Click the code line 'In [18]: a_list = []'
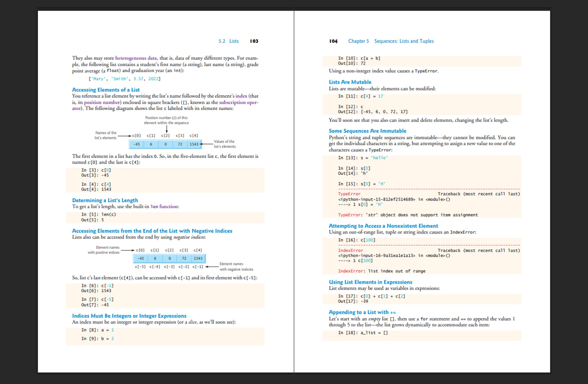 click(363, 333)
